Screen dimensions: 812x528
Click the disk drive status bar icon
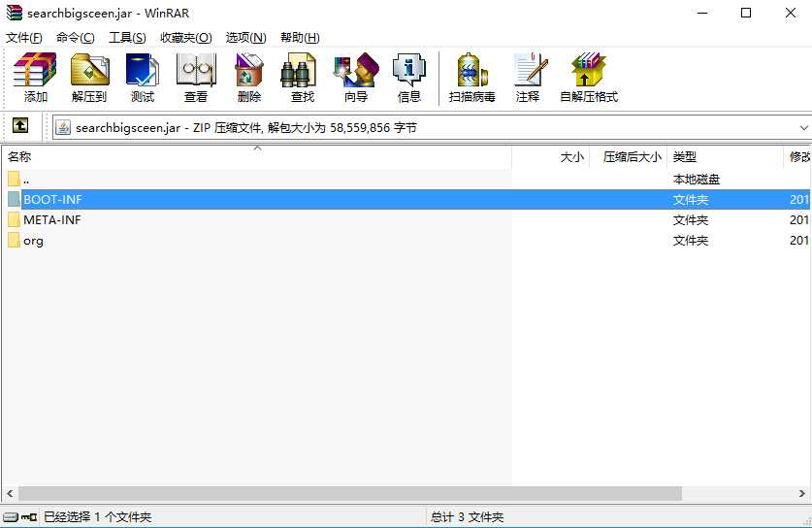(11, 516)
